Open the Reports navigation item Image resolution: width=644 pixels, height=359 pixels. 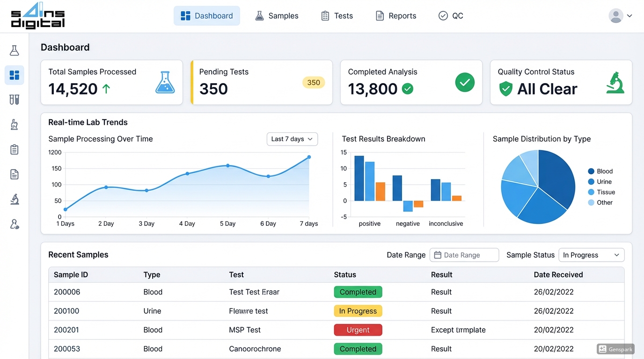[395, 15]
